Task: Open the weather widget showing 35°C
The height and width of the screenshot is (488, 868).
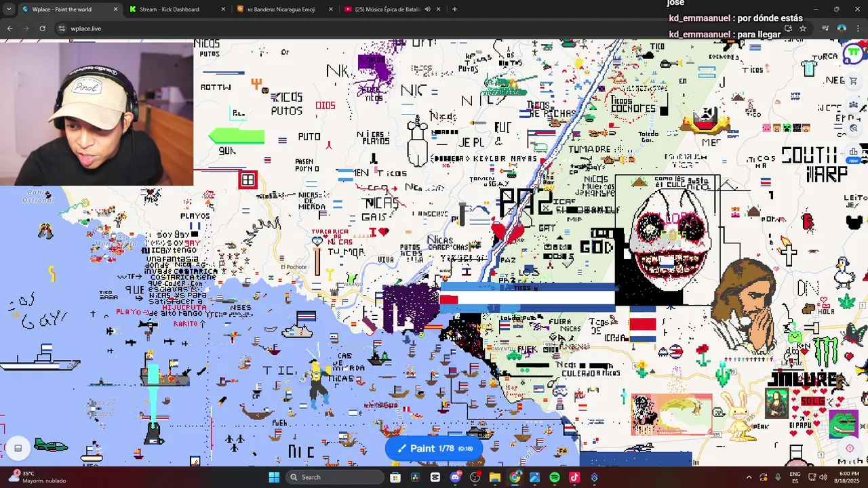Action: [37, 477]
